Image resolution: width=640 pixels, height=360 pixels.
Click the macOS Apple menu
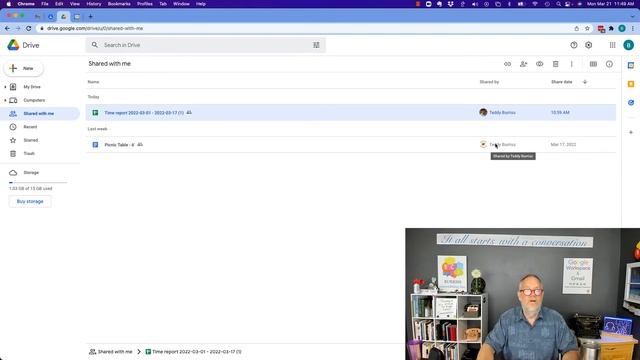coord(9,4)
